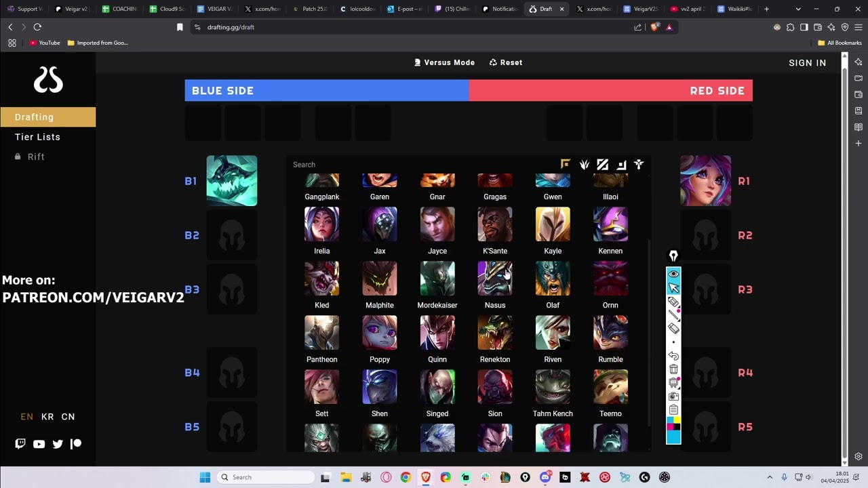868x488 pixels.
Task: Toggle annotation visibility with the eye icon
Action: (x=673, y=274)
